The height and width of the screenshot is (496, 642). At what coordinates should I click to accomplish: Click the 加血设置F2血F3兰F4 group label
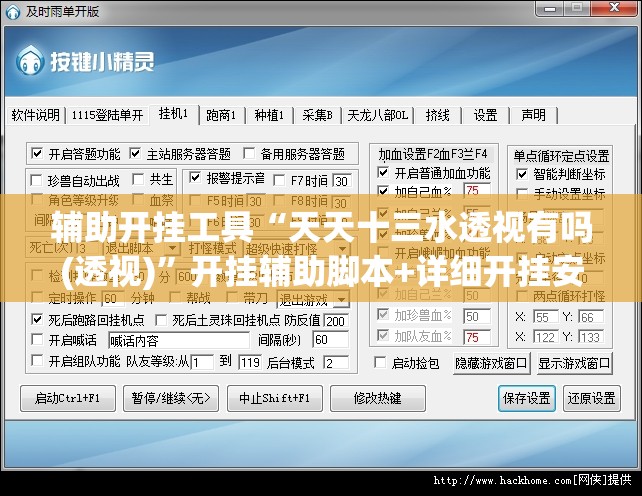(433, 154)
